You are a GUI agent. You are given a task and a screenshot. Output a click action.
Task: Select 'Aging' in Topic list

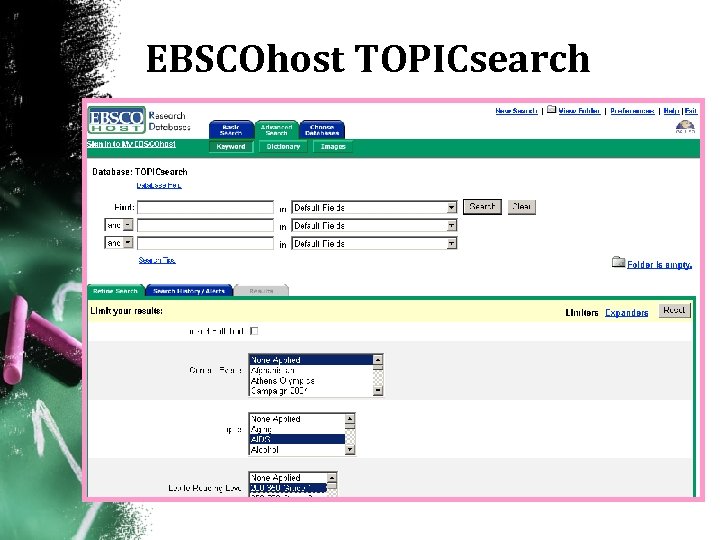[x=297, y=429]
